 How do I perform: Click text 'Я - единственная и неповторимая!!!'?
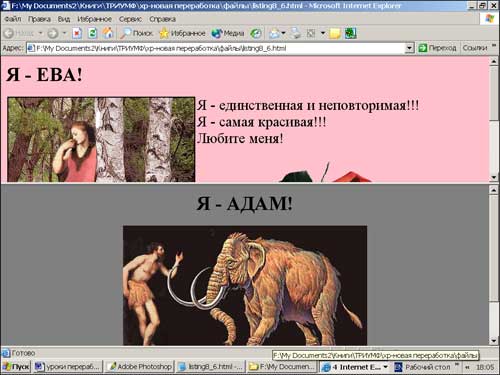(x=308, y=105)
